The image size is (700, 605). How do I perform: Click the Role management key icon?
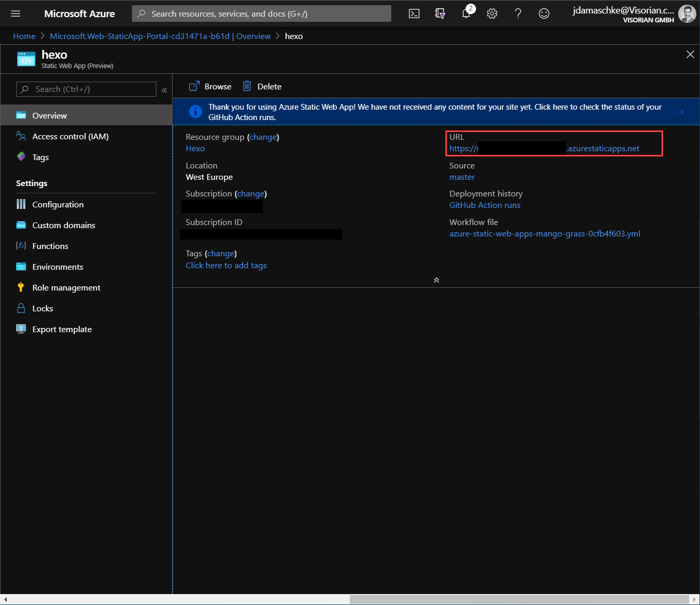pos(21,287)
